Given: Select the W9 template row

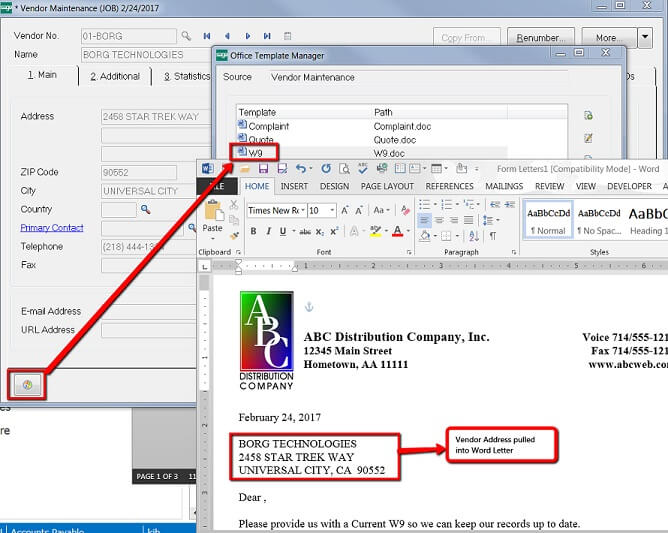Looking at the screenshot, I should (373, 153).
